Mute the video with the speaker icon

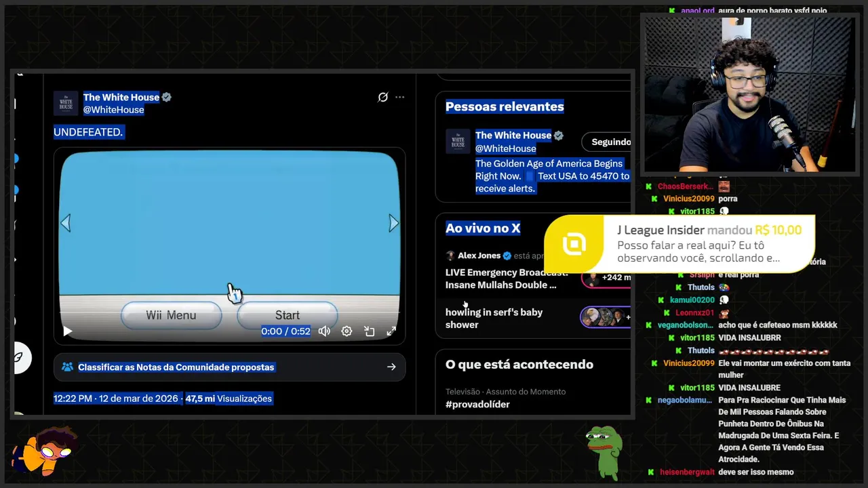coord(324,331)
